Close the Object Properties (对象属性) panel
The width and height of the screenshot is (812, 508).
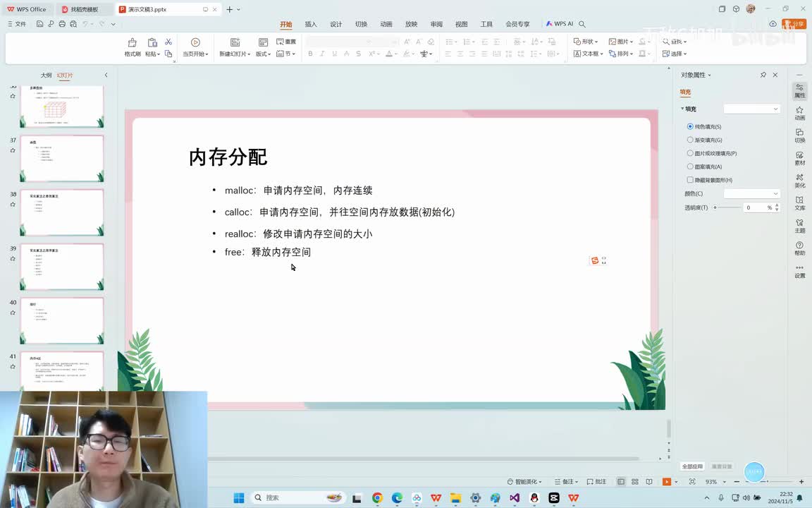[775, 75]
